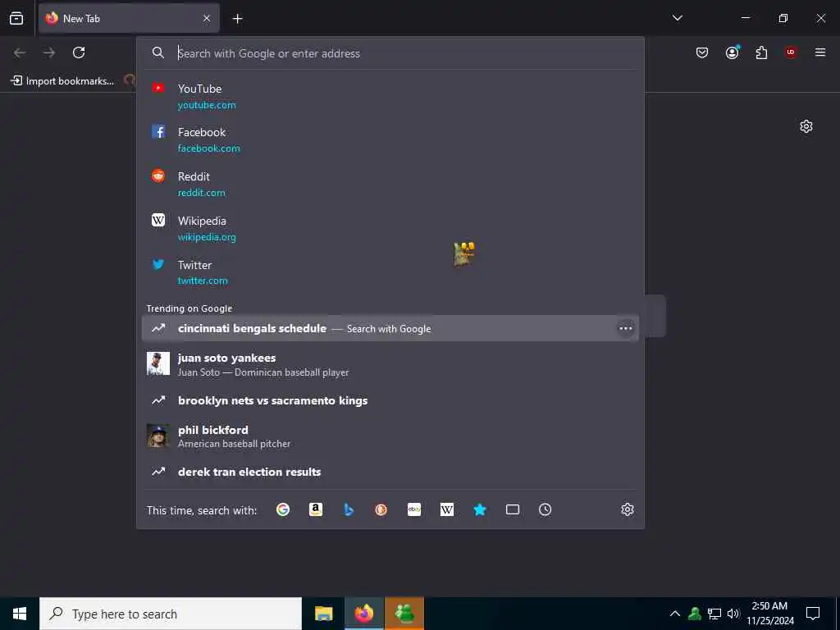Choose juan soto yankees trending result
Viewport: 840px width, 630px height.
coord(390,364)
